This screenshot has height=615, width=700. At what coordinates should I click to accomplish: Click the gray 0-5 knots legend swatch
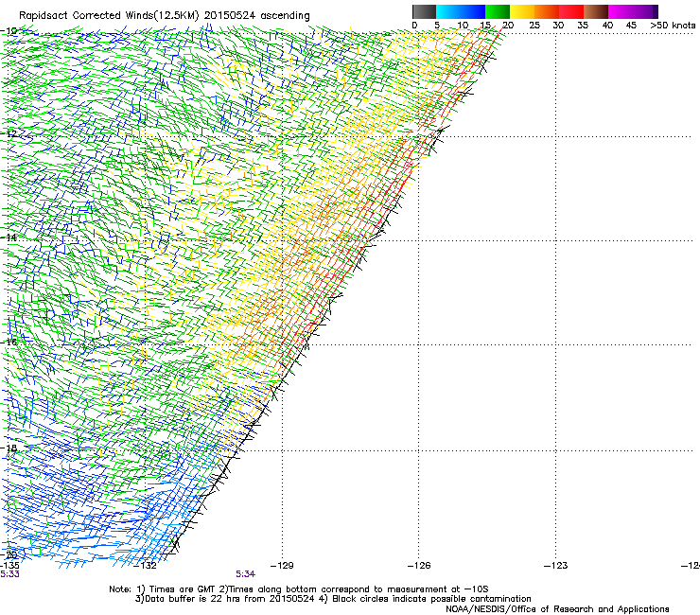pos(424,11)
